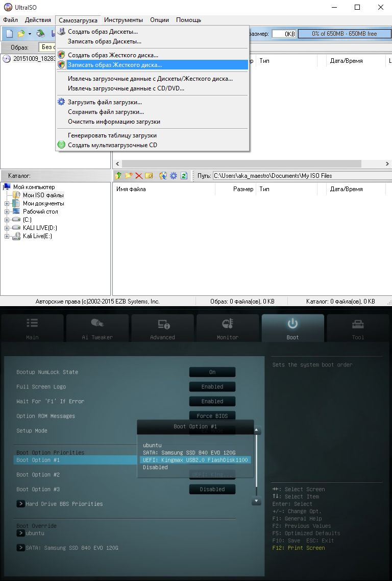Click the New image toolbar icon
The height and width of the screenshot is (581, 392).
pos(10,34)
